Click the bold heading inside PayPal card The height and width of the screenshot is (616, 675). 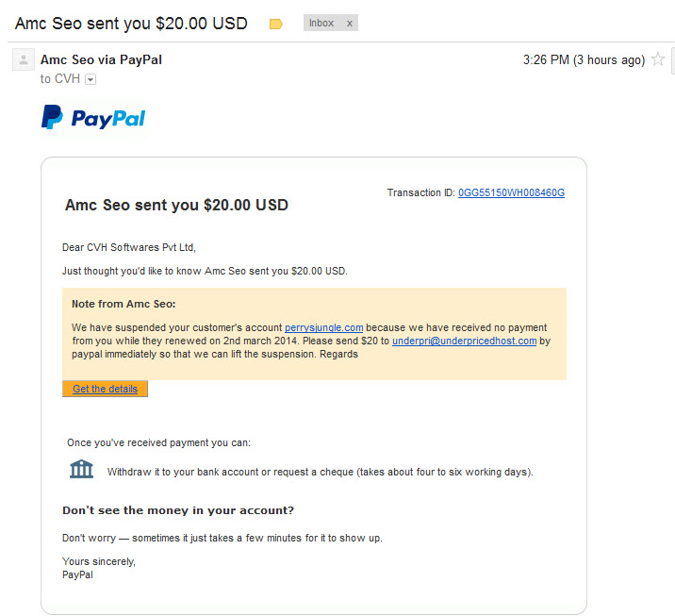click(176, 205)
